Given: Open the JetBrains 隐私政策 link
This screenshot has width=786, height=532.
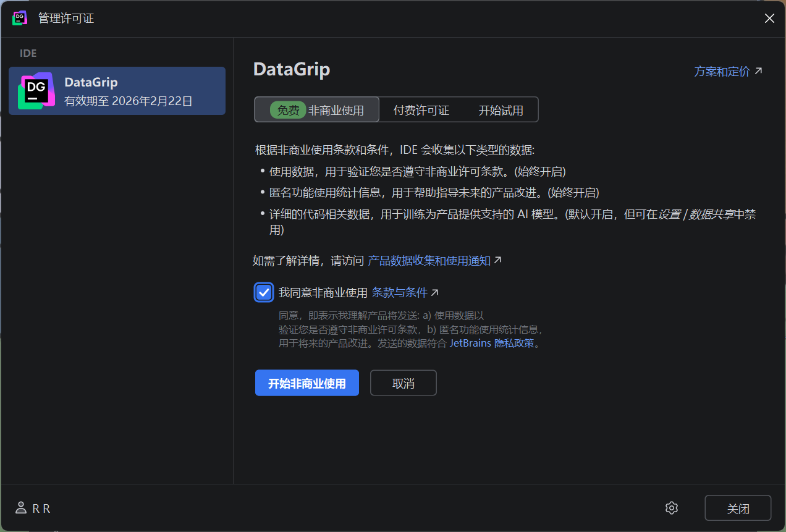Looking at the screenshot, I should click(492, 343).
